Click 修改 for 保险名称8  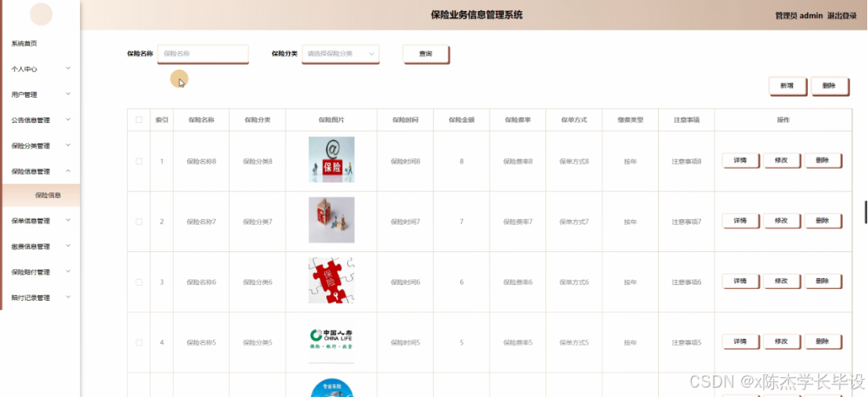[782, 161]
